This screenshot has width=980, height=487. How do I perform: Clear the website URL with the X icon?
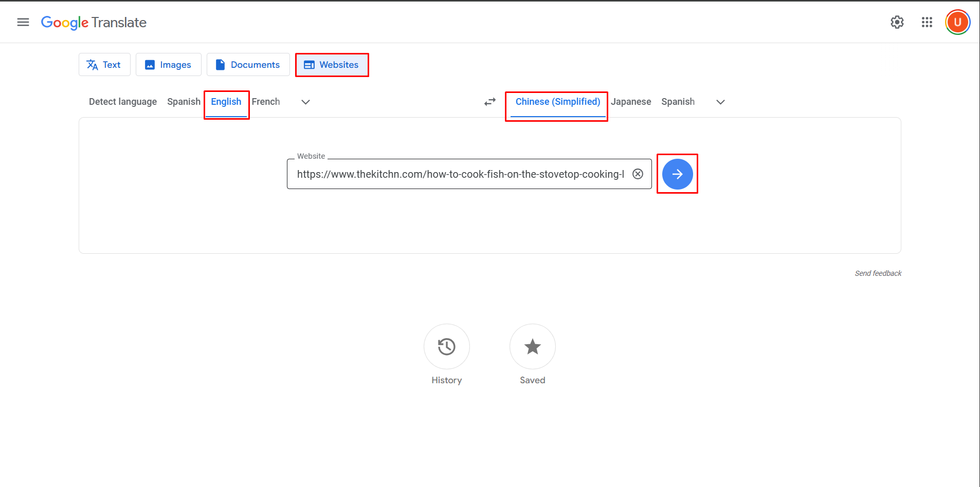tap(638, 174)
